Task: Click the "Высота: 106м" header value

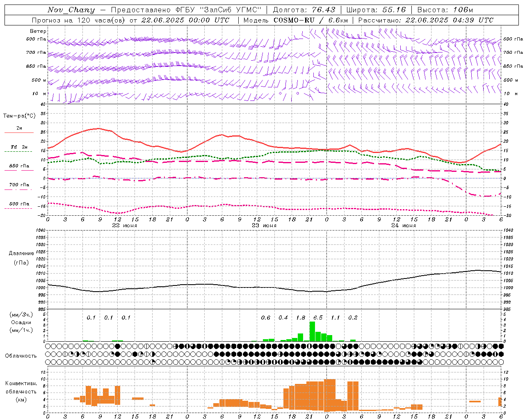Action: coord(445,10)
